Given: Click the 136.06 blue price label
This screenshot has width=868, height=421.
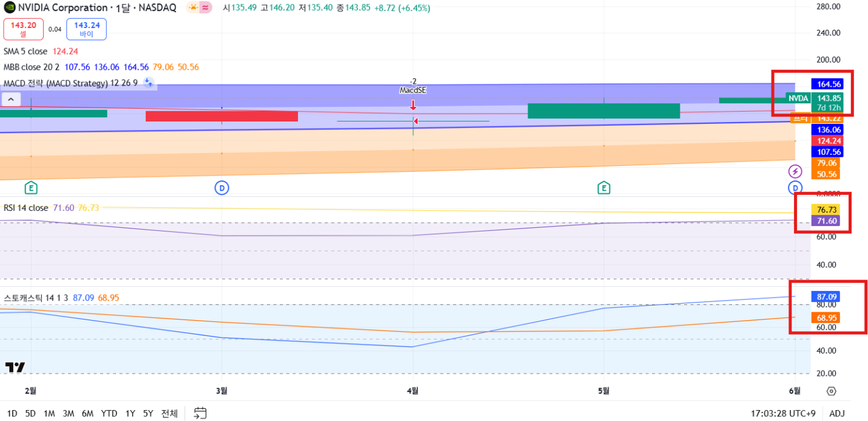Looking at the screenshot, I should click(x=828, y=129).
